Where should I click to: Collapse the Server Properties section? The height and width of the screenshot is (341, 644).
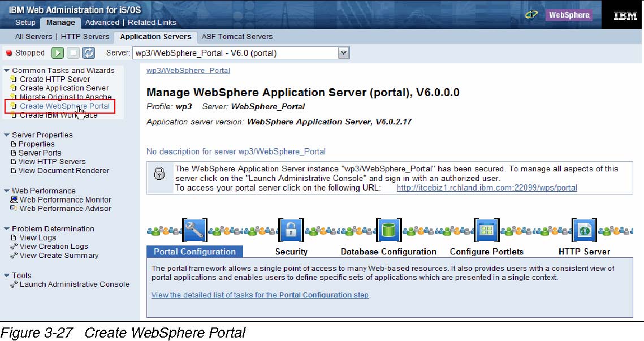[7, 135]
